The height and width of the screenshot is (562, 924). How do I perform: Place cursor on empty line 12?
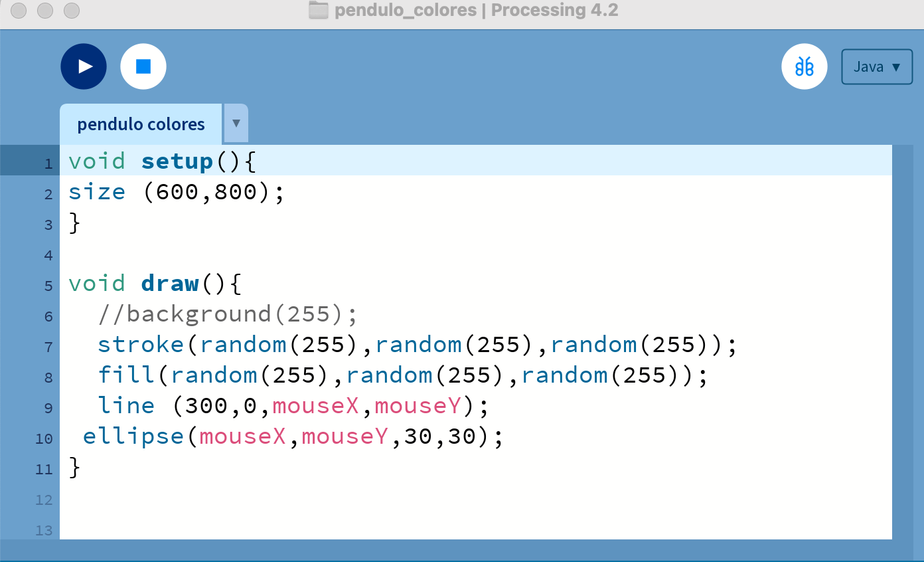(398, 499)
